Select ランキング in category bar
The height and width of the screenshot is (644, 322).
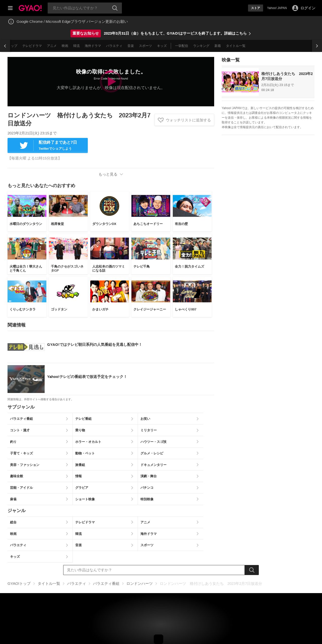201,46
